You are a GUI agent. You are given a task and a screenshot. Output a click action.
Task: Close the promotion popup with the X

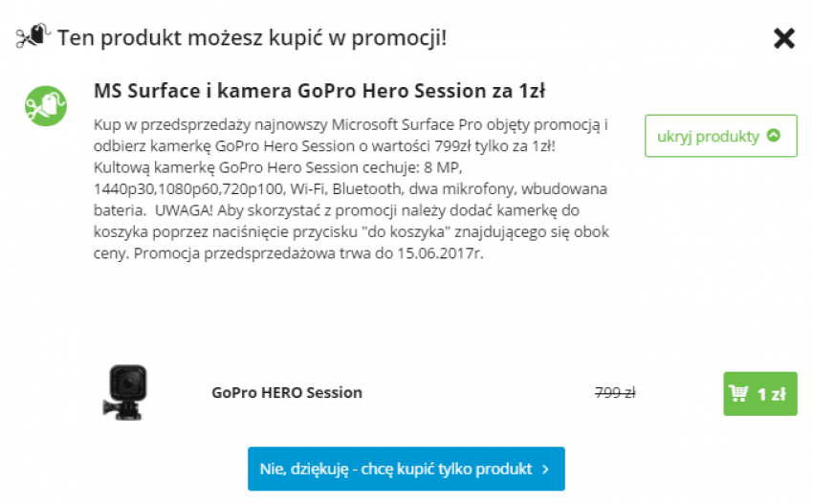click(x=784, y=38)
